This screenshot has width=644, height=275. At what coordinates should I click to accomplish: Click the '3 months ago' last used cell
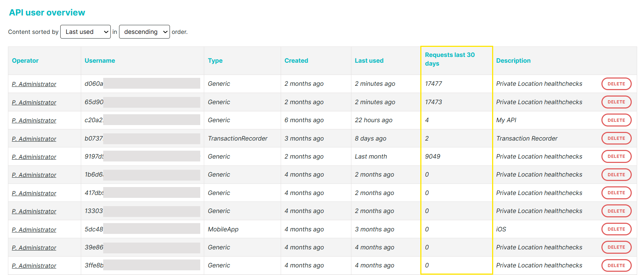[x=374, y=229]
